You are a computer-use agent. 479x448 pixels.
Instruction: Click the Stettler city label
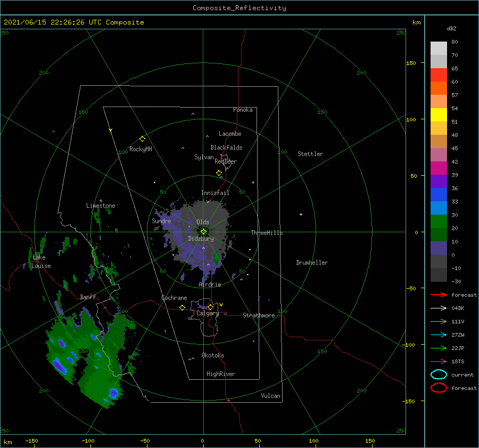tap(310, 154)
